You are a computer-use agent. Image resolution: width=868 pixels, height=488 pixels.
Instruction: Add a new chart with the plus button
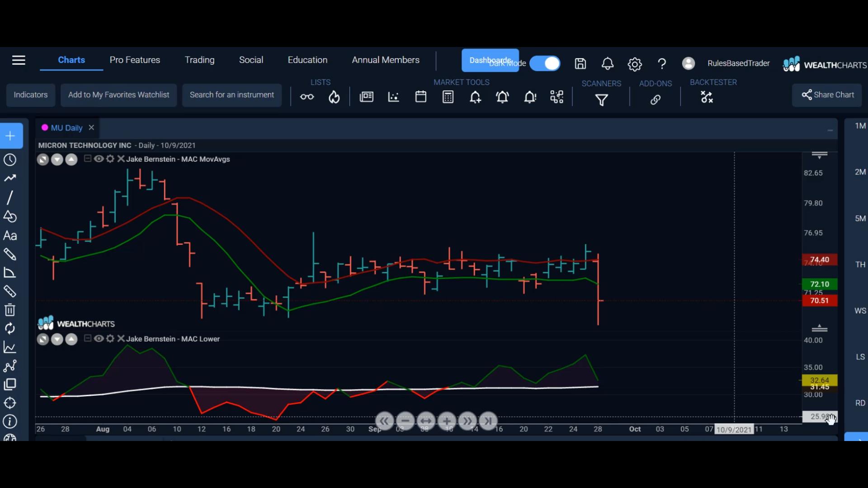click(10, 136)
